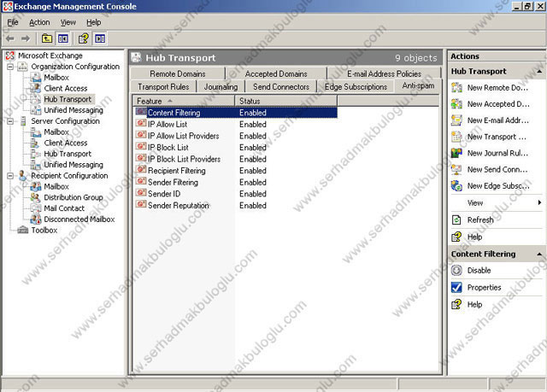This screenshot has height=392, width=547.
Task: Select Hub Transport under Server Configuration
Action: point(68,154)
